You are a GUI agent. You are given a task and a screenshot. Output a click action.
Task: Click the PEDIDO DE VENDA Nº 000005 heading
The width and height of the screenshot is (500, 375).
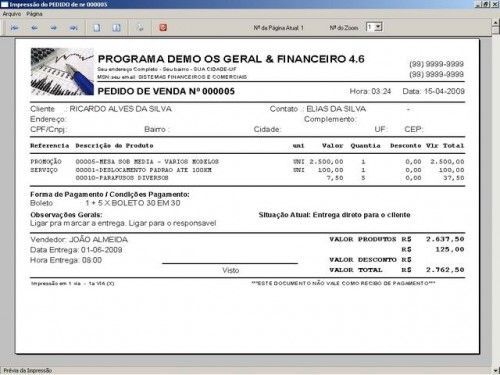point(166,91)
